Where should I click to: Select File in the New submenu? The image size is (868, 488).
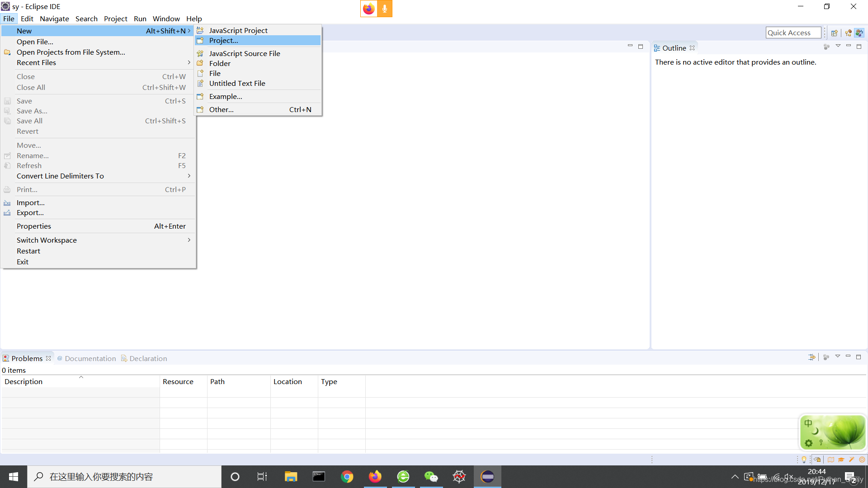tap(258, 73)
